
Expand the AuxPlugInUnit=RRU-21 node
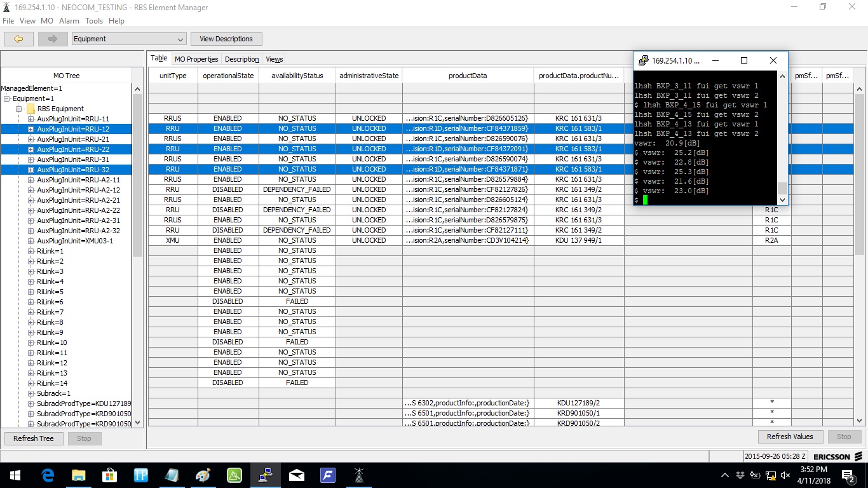31,139
